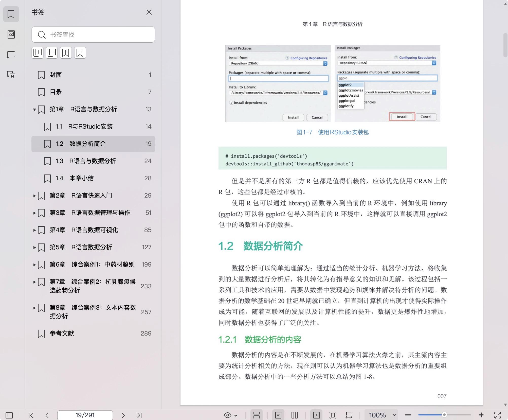Go to previous page
The image size is (508, 420).
[47, 415]
